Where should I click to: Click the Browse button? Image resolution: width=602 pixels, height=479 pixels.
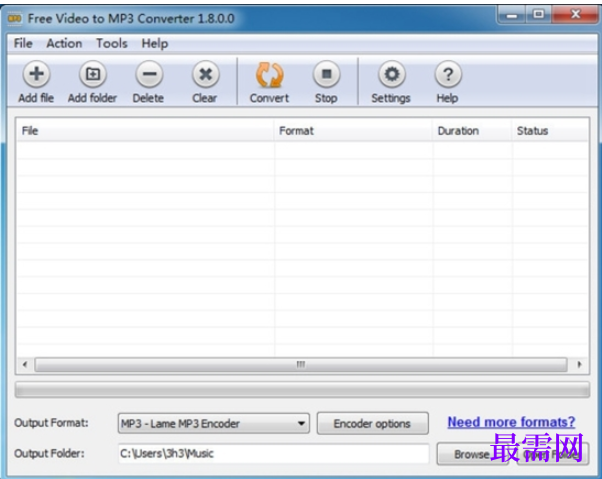click(472, 454)
